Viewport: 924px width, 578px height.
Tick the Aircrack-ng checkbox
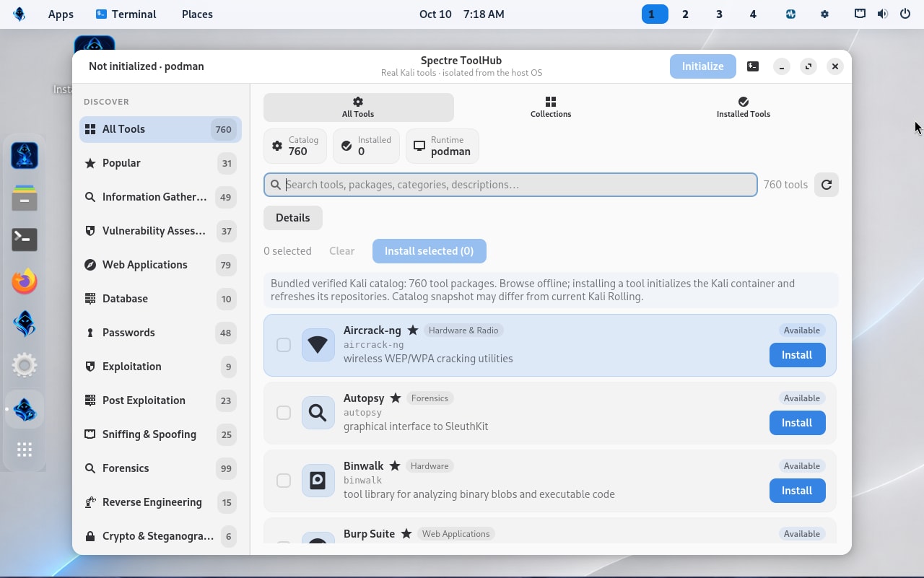[284, 345]
